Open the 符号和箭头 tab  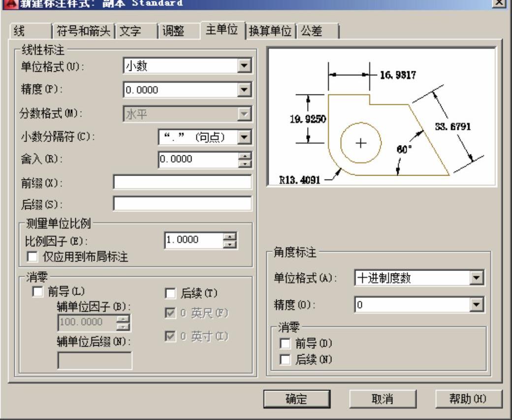(83, 31)
